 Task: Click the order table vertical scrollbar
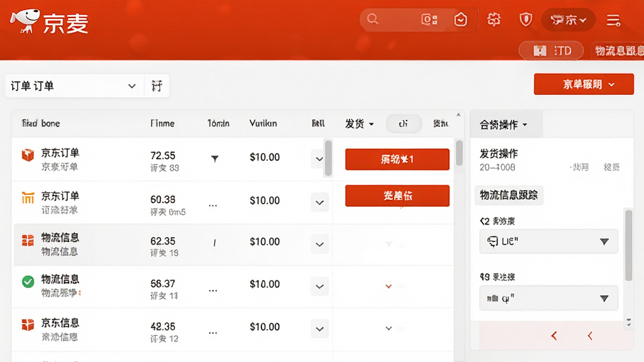coord(459,152)
